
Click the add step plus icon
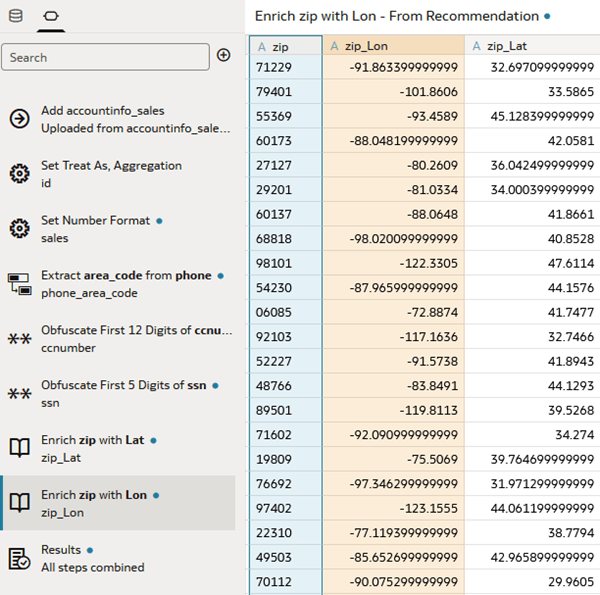[x=223, y=56]
